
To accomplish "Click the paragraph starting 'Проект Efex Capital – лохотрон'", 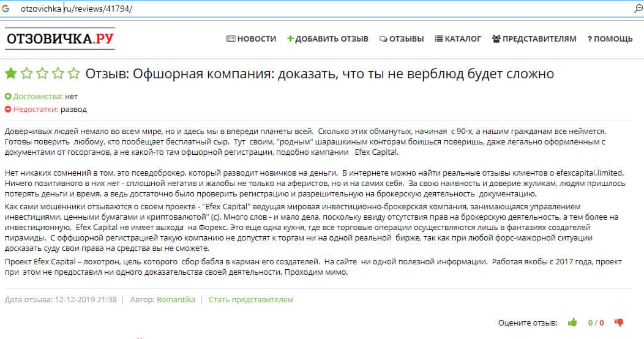I will coord(313,267).
